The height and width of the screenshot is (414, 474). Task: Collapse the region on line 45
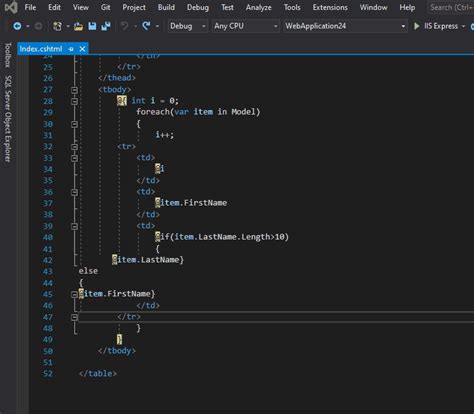click(74, 294)
